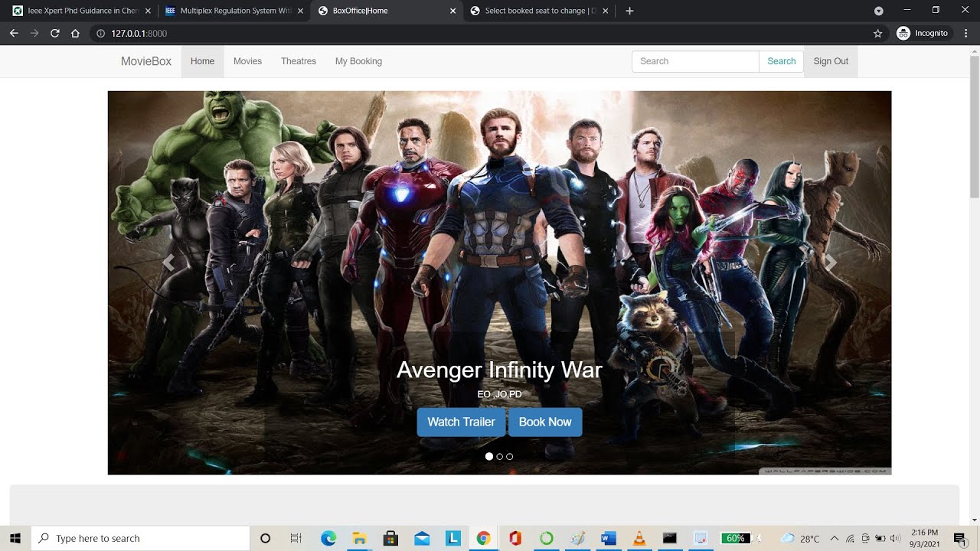Launch VLC media player from taskbar
980x551 pixels.
point(639,538)
